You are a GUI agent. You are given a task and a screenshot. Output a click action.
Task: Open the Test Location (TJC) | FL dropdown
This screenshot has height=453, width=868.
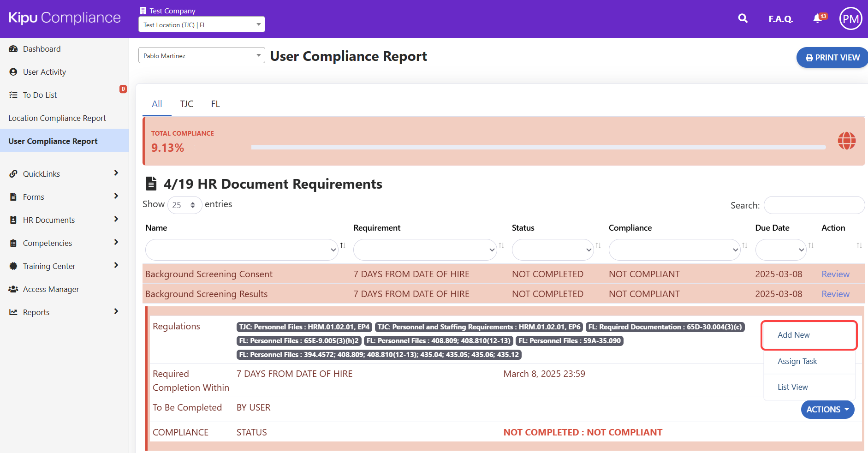point(202,25)
